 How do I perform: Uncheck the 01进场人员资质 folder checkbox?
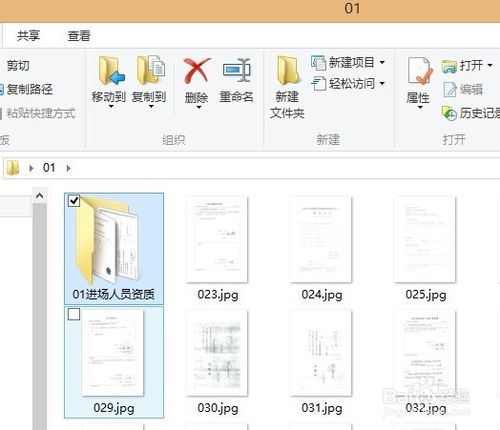coord(74,201)
